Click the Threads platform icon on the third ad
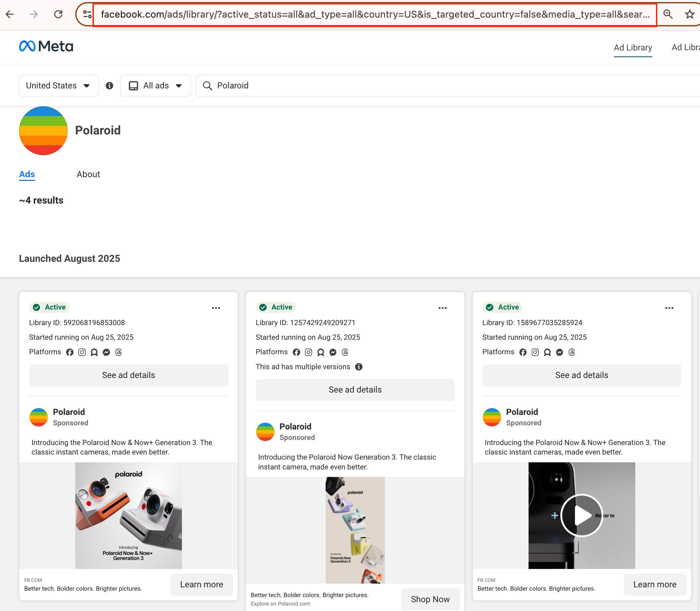Screen dimensions: 700x611 point(572,352)
